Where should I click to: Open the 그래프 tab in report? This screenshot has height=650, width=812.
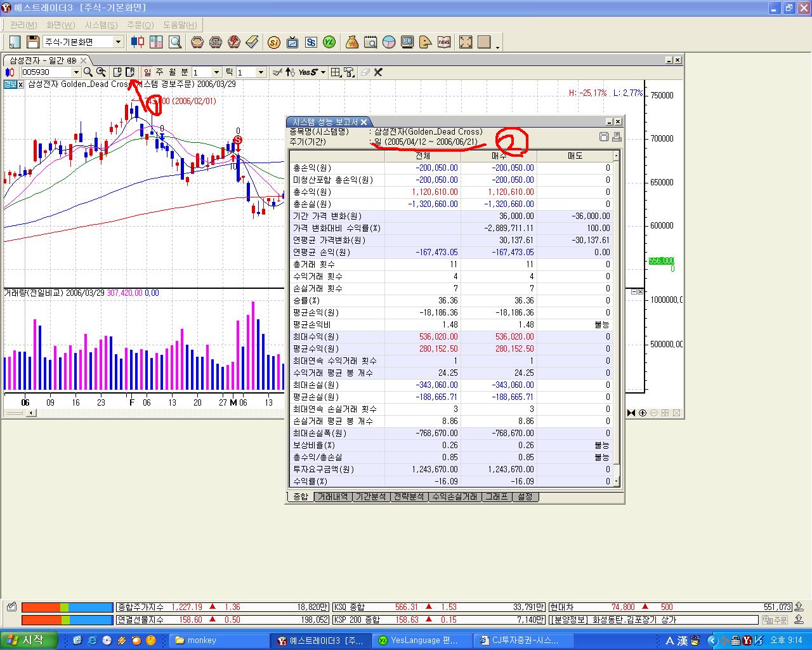tap(497, 497)
